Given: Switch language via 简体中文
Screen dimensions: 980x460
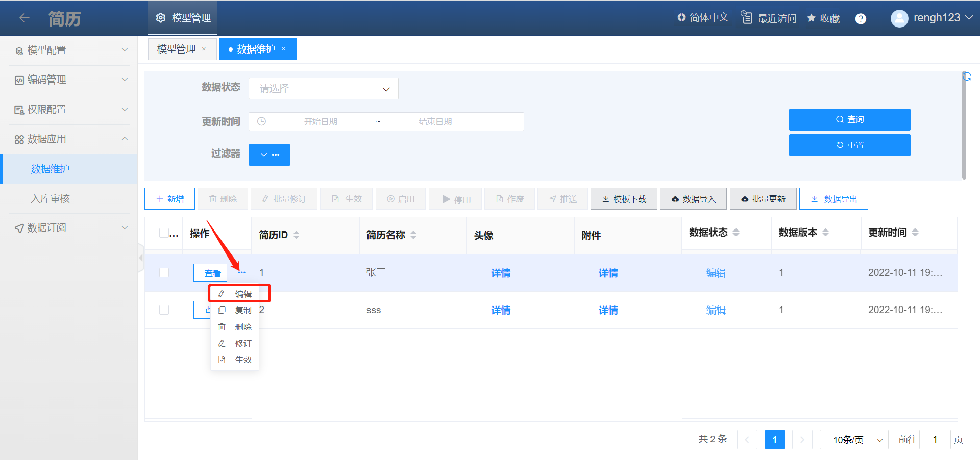Looking at the screenshot, I should (703, 17).
